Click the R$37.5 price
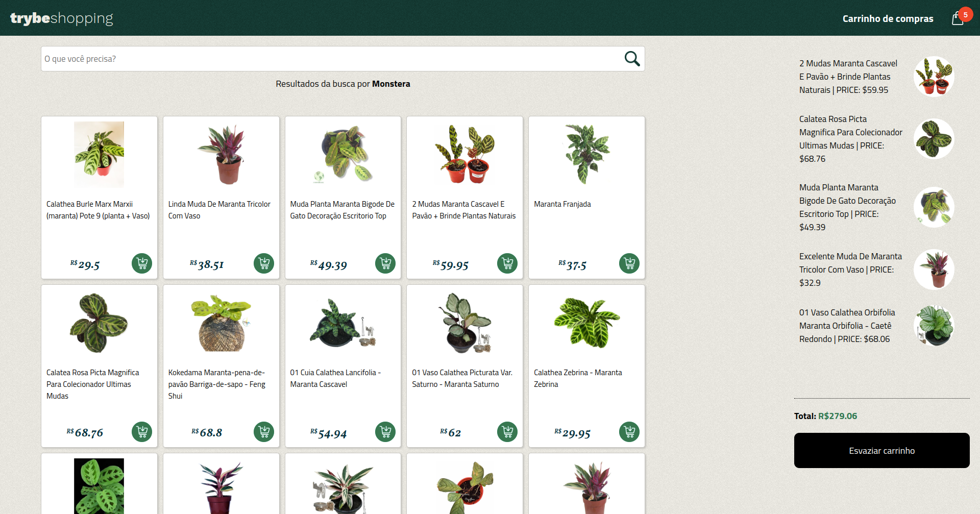The height and width of the screenshot is (514, 980). [x=572, y=265]
